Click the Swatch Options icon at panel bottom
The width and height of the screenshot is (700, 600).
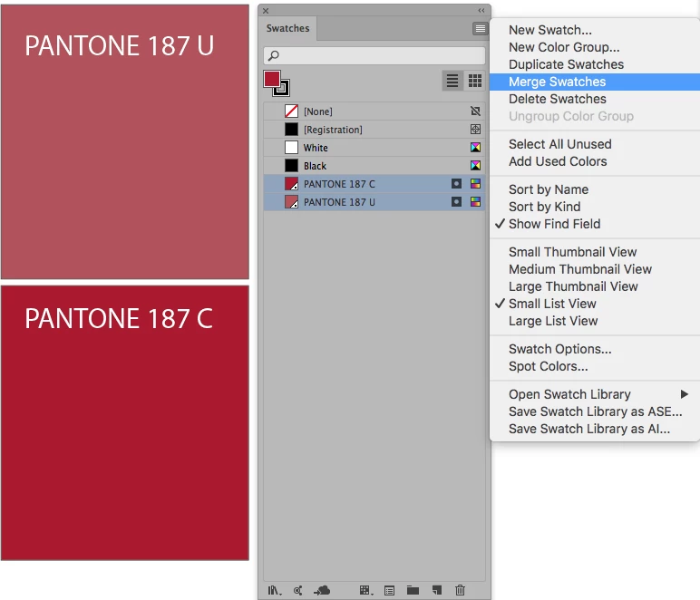click(389, 591)
